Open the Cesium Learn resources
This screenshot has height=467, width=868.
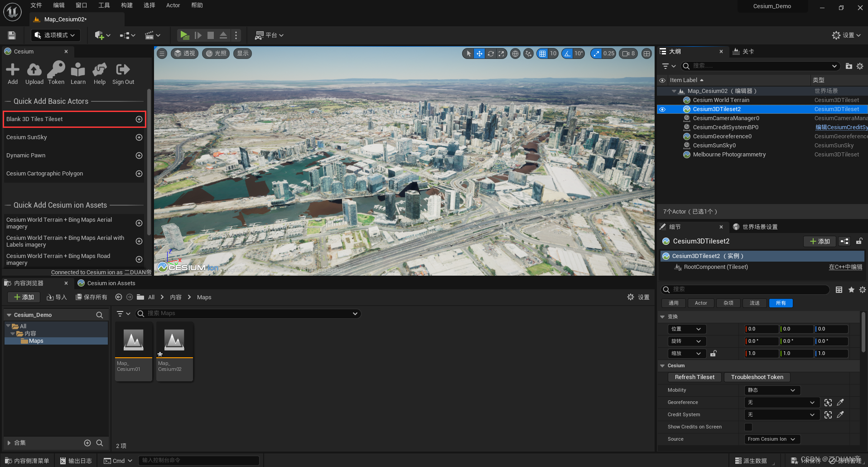78,73
